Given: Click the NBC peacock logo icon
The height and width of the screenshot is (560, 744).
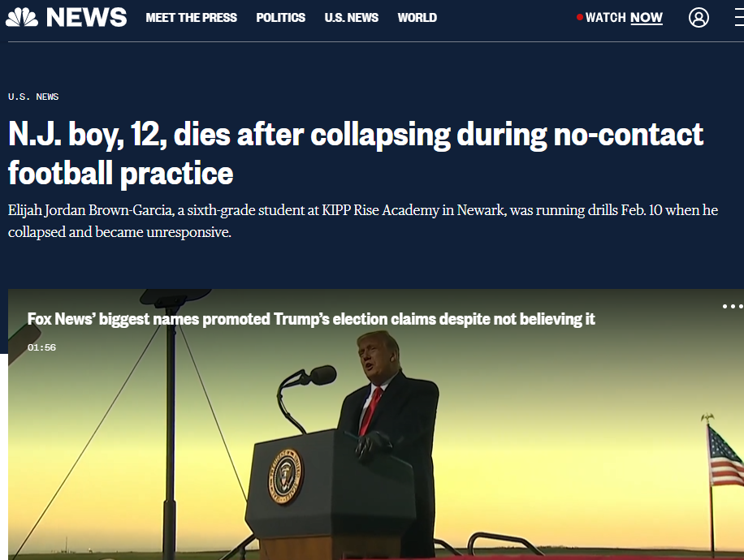Looking at the screenshot, I should tap(22, 18).
